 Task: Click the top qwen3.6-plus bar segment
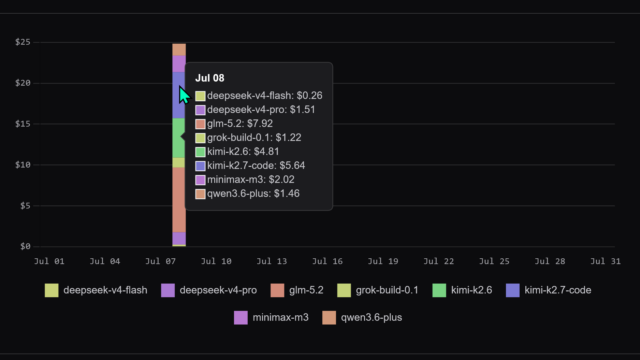179,49
